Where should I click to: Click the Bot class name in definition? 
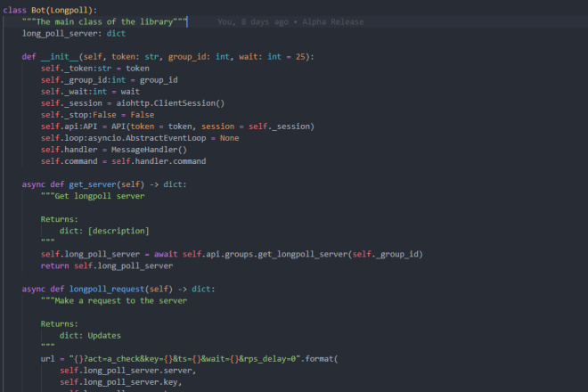38,10
